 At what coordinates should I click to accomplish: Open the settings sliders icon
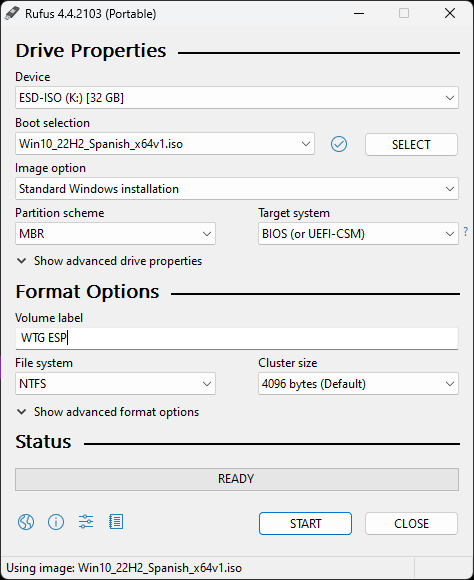(x=86, y=522)
